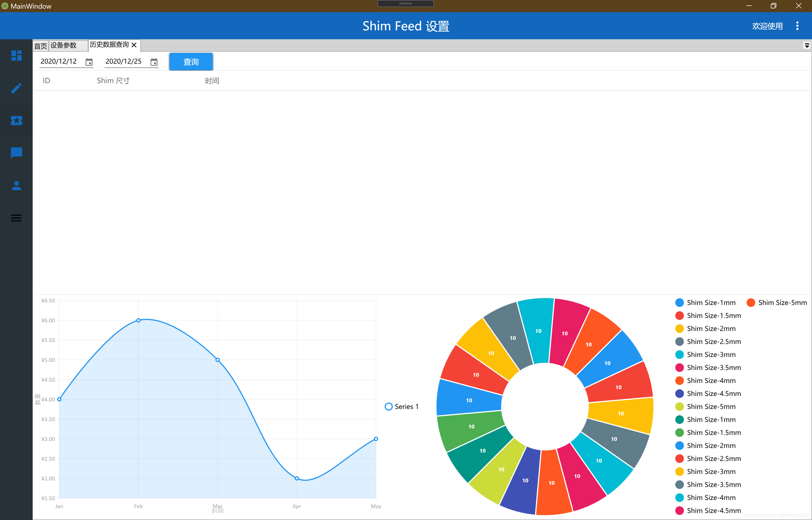Viewport: 812px width, 520px height.
Task: Expand the tab list dropdown arrow
Action: 807,45
